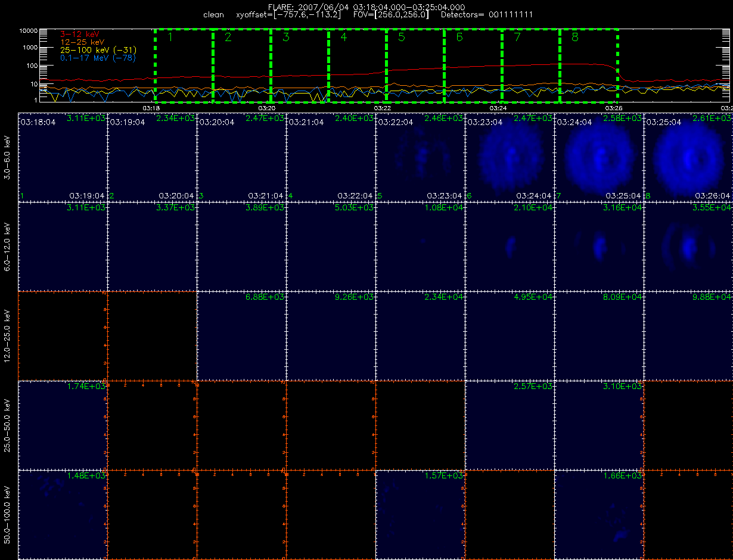Open the 6.0-12.0 keV image labeled 3.16E+04
Image resolution: width=733 pixels, height=560 pixels.
coord(599,246)
